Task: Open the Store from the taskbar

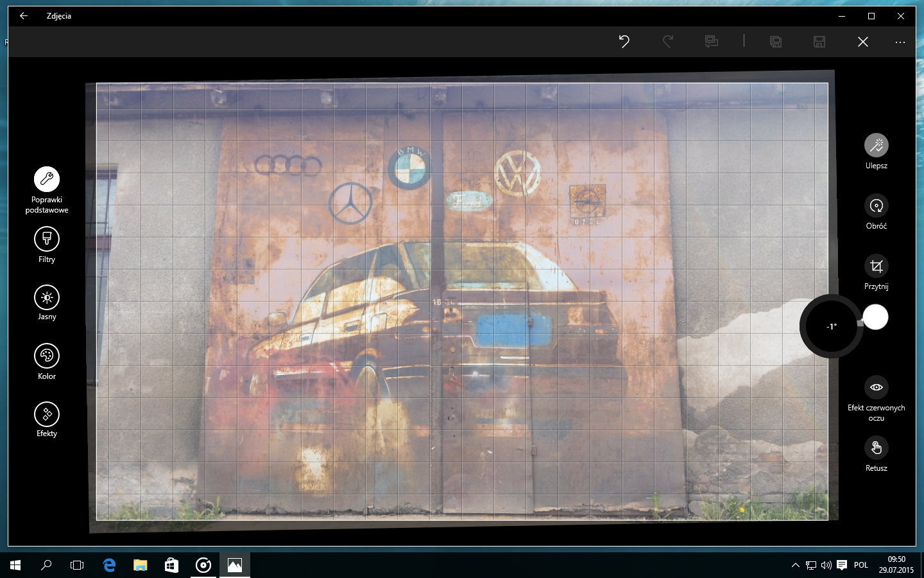Action: (171, 565)
